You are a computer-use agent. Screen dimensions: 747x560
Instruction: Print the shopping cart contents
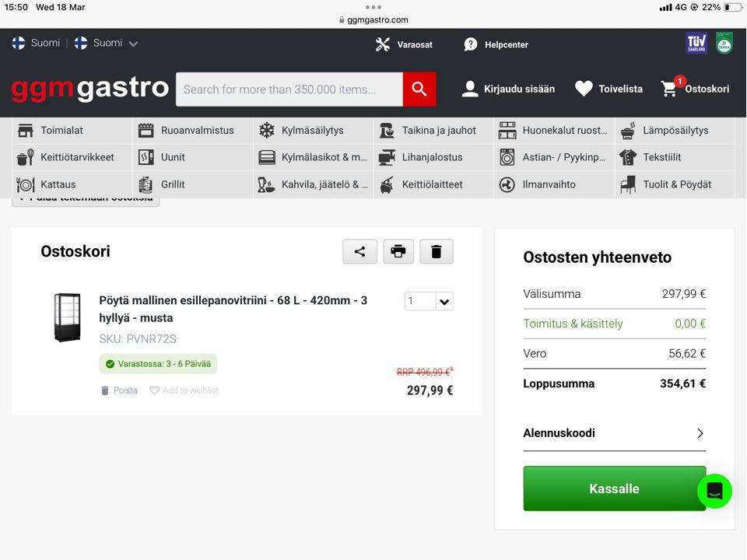tap(398, 251)
